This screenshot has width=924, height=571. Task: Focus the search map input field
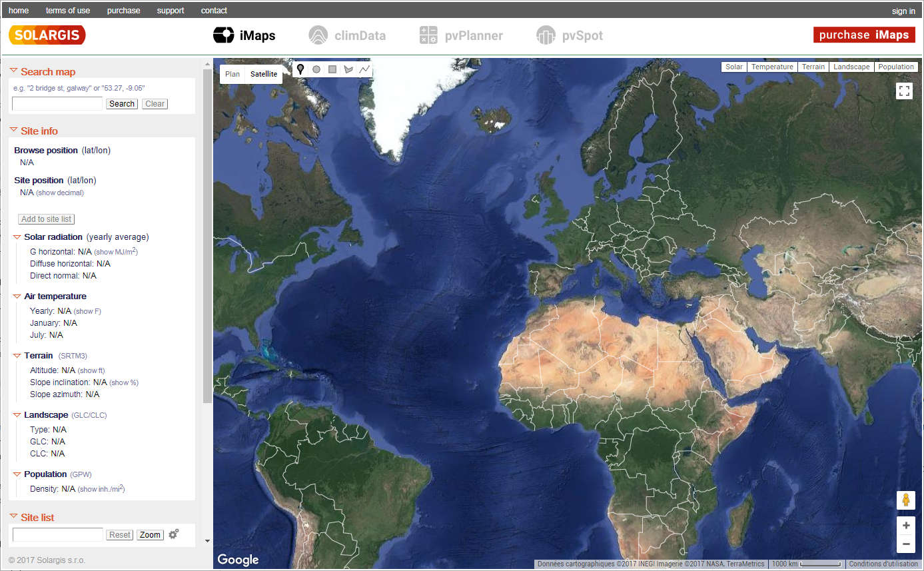[57, 104]
